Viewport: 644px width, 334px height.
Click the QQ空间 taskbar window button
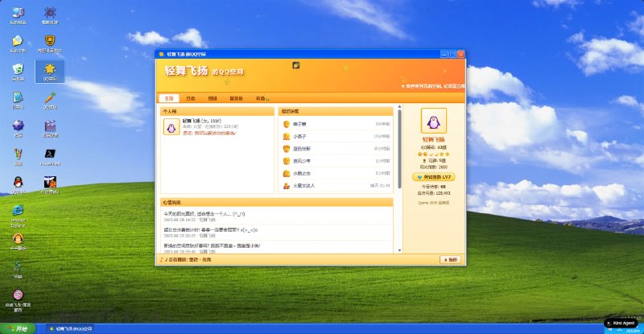[70, 328]
